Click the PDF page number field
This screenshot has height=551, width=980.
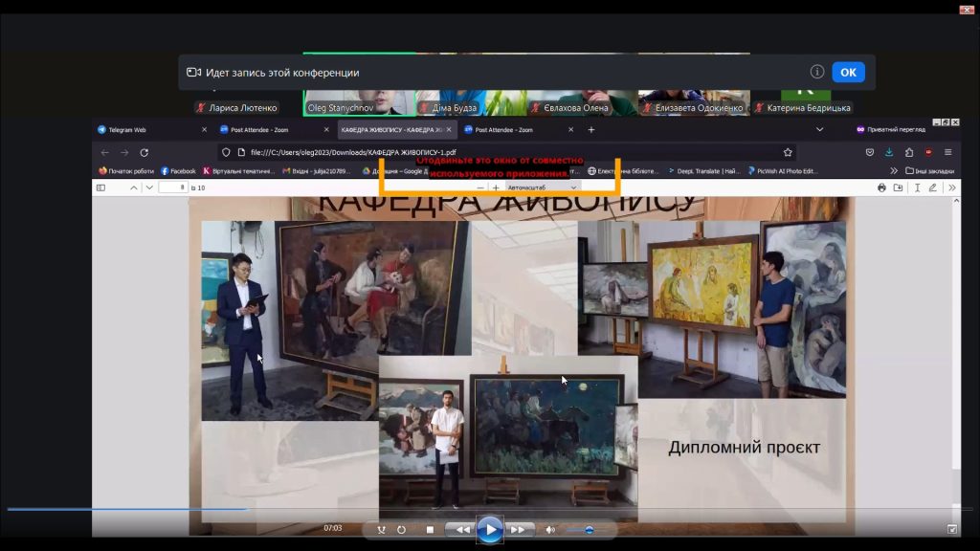pyautogui.click(x=173, y=187)
